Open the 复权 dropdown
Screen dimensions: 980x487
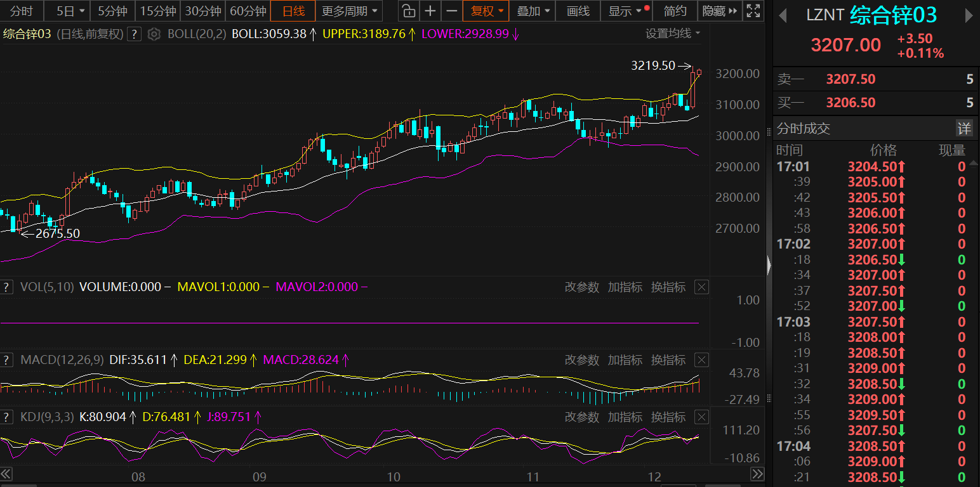(487, 11)
